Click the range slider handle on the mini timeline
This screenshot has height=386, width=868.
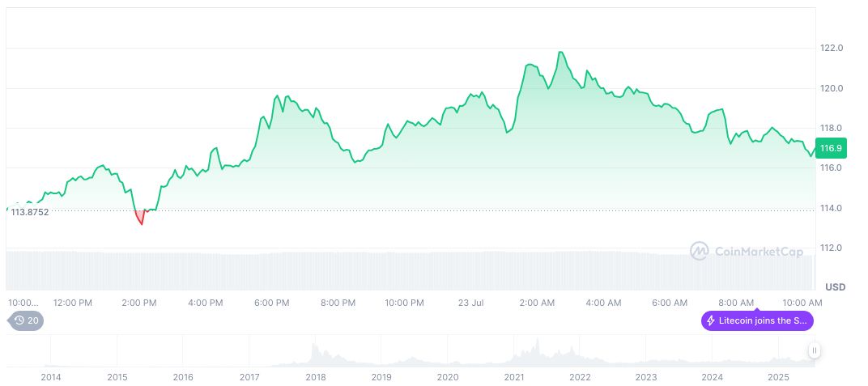[x=814, y=350]
